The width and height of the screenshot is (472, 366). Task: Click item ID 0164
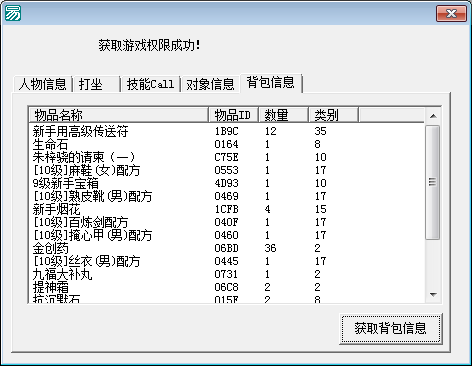(227, 144)
